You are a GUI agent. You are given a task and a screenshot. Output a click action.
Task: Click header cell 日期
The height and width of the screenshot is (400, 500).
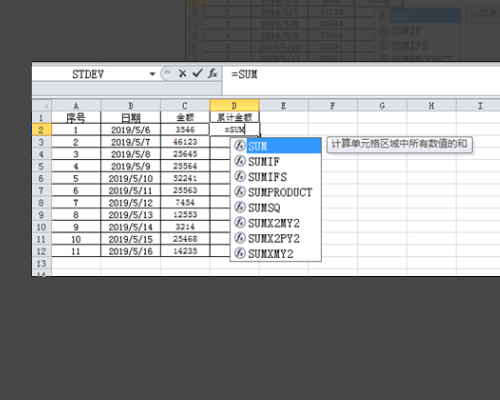click(x=131, y=117)
